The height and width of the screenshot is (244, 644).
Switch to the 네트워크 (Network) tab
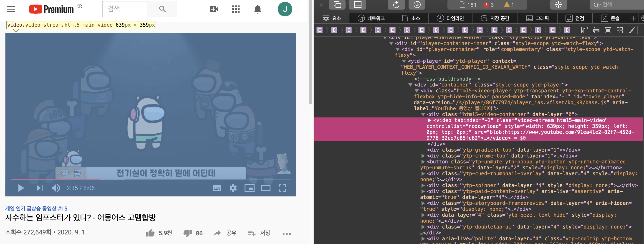tap(371, 18)
